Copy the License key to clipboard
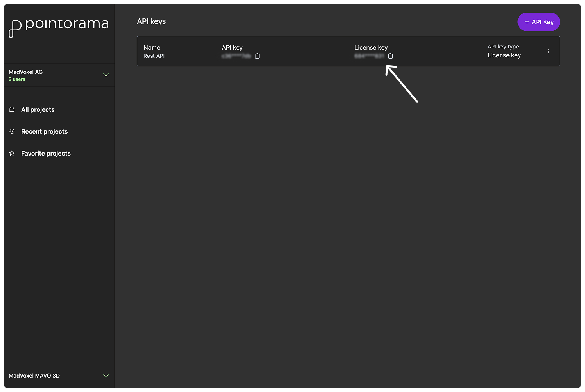585x392 pixels. (390, 56)
